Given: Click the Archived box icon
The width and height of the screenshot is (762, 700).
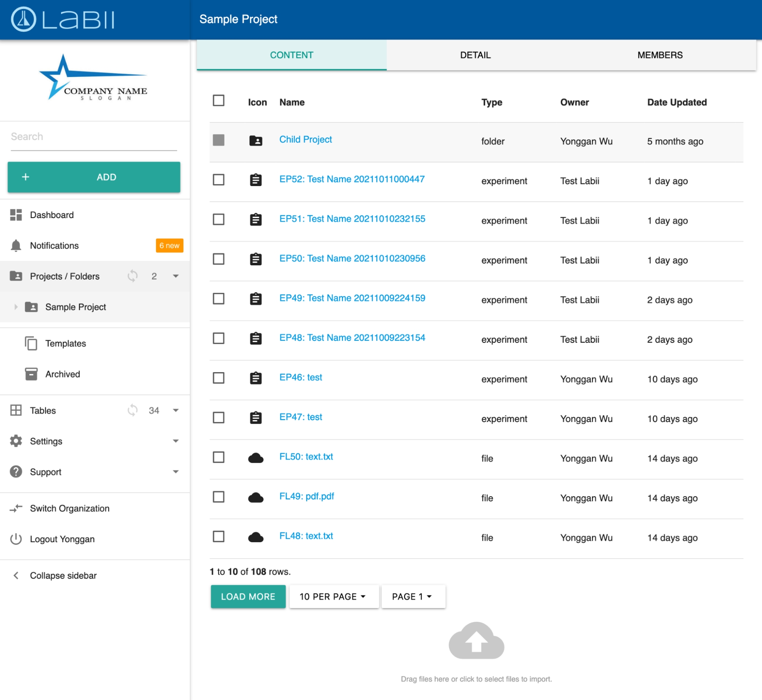Looking at the screenshot, I should (x=31, y=374).
